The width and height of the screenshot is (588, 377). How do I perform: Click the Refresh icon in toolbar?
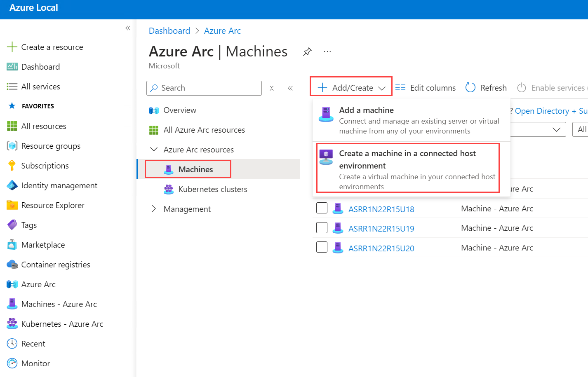470,88
